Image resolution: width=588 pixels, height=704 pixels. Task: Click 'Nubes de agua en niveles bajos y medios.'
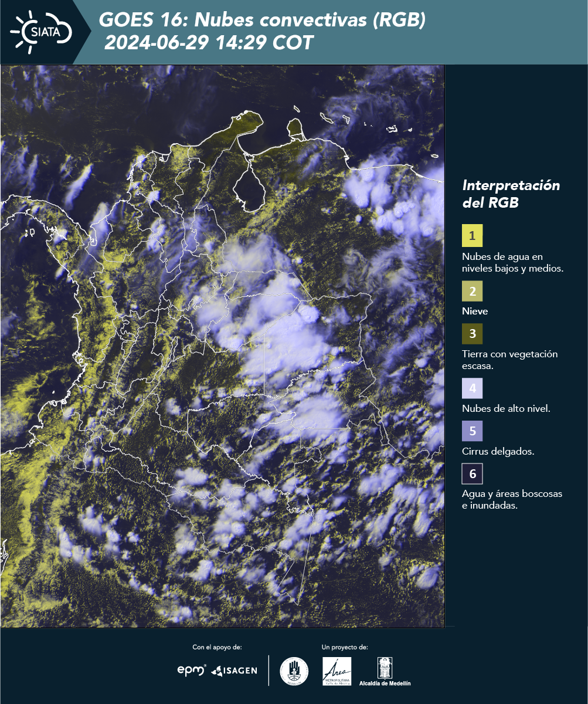[512, 262]
